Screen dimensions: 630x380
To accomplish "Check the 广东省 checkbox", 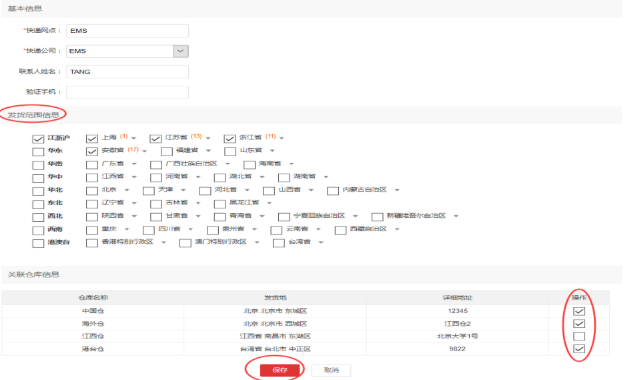I will coord(92,165).
